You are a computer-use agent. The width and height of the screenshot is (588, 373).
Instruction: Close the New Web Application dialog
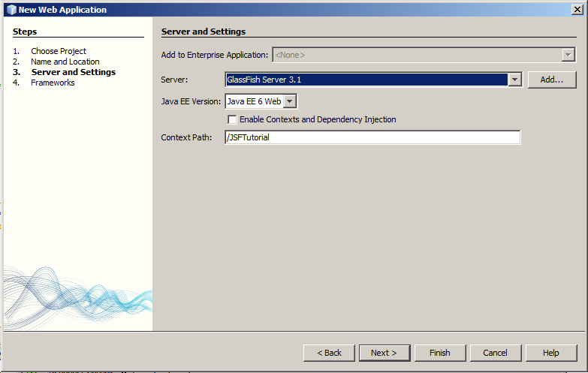(577, 10)
